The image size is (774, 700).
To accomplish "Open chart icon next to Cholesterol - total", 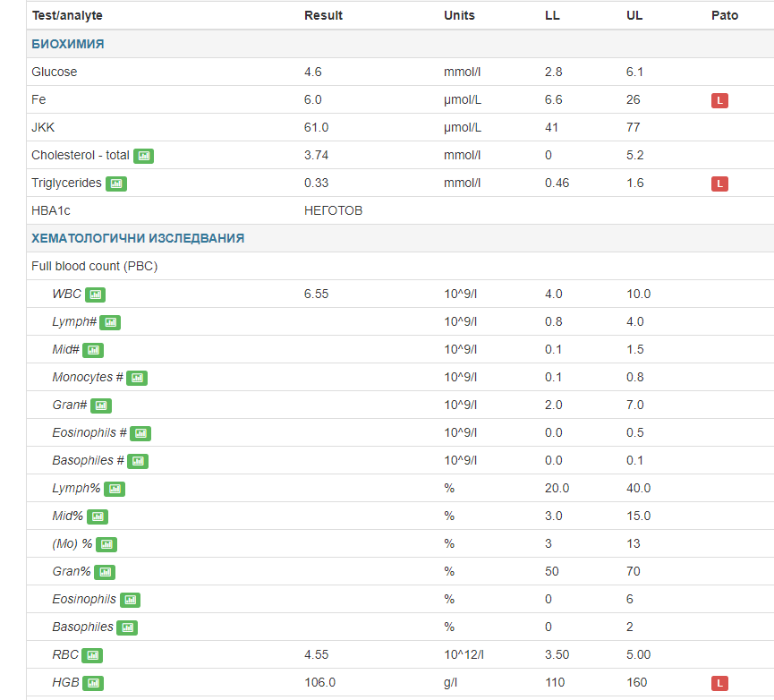I will [143, 156].
